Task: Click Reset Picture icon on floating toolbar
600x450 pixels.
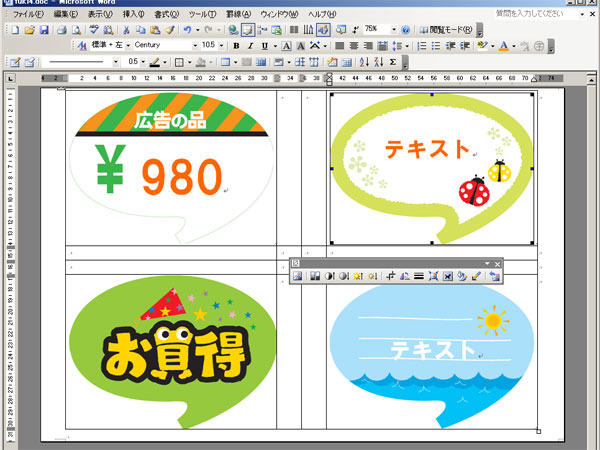Action: pos(494,276)
